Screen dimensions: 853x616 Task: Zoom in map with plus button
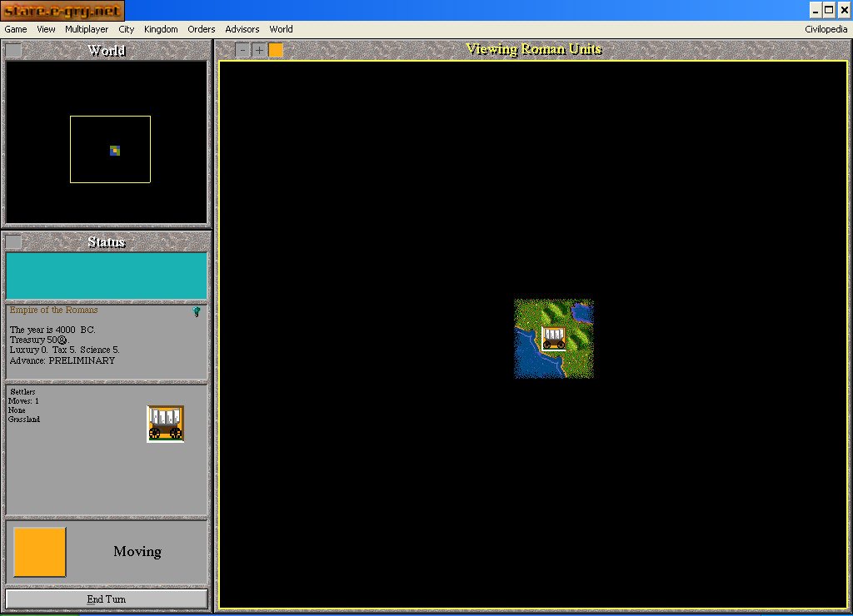click(x=259, y=50)
